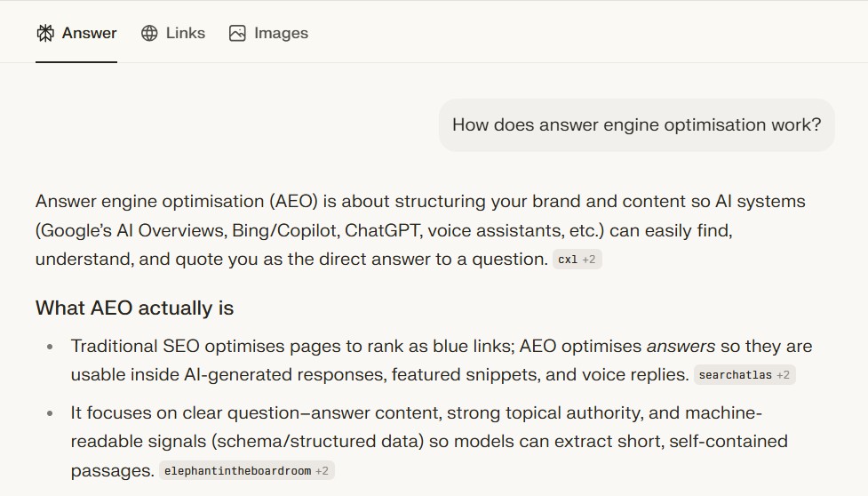Click the picture icon beside Images
This screenshot has height=496, width=868.
tap(237, 34)
